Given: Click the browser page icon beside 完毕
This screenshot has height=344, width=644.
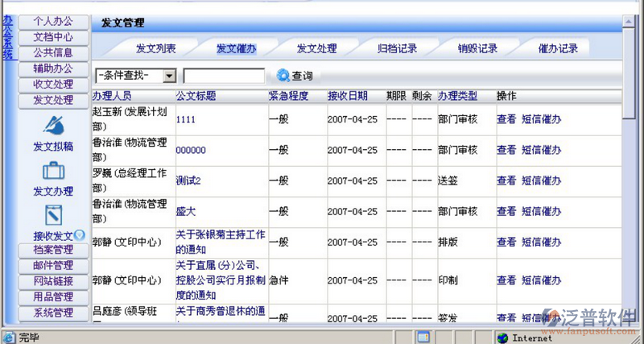Looking at the screenshot, I should pos(9,337).
